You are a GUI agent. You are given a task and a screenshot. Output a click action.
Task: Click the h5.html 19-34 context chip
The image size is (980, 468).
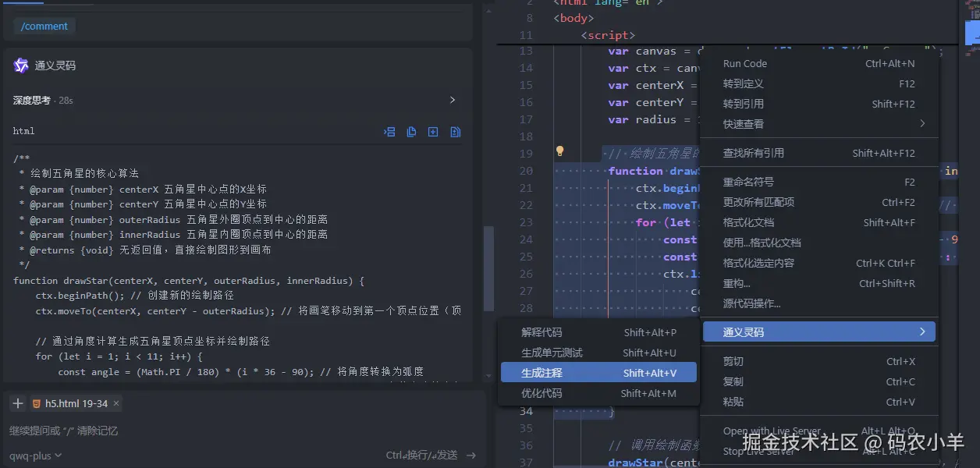pos(76,403)
